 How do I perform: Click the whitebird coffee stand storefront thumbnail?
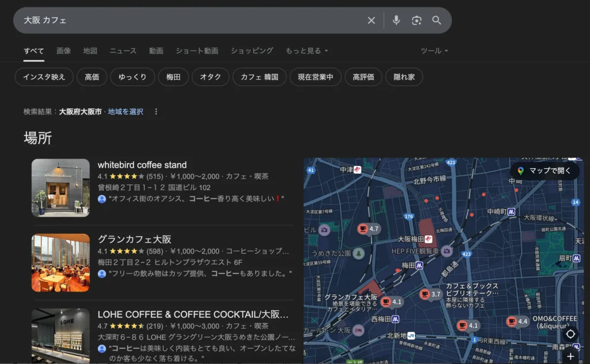pos(60,188)
